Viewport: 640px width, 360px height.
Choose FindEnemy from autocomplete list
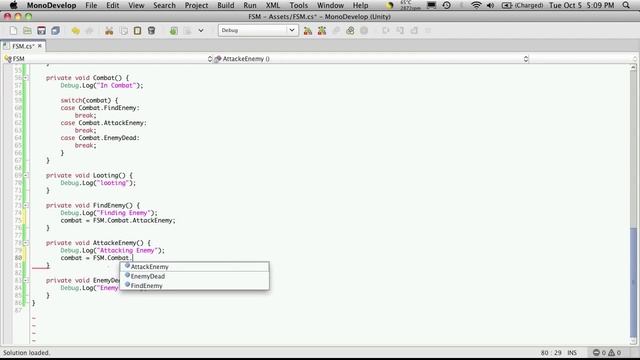194,286
